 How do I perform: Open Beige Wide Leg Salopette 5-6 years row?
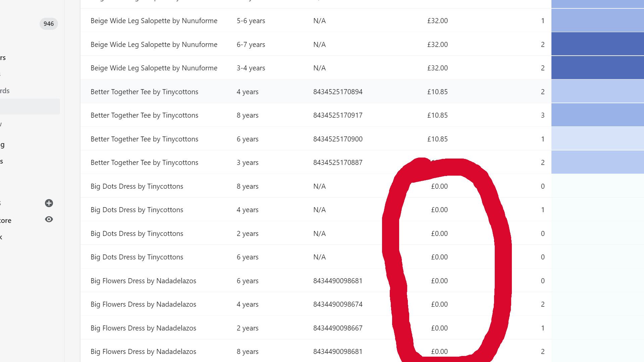pos(316,20)
